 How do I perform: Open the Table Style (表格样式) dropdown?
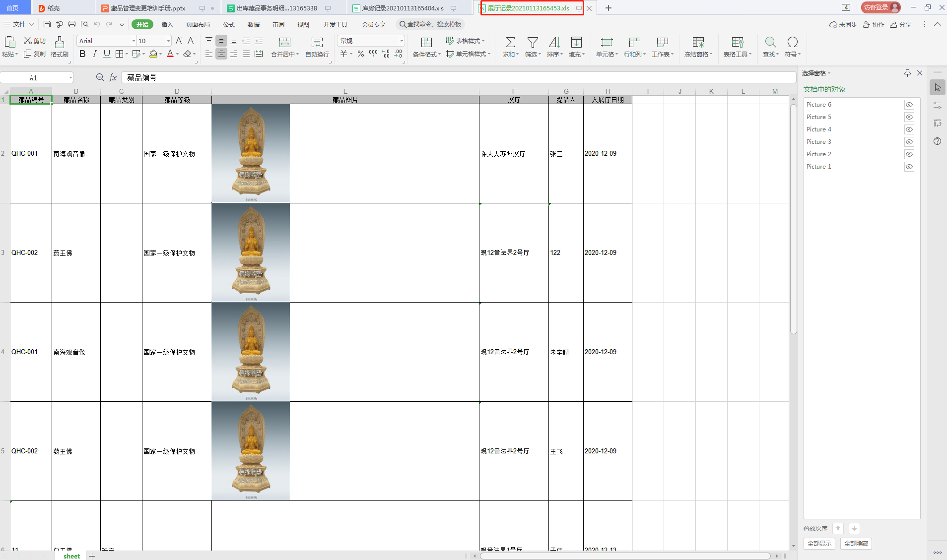tap(466, 41)
